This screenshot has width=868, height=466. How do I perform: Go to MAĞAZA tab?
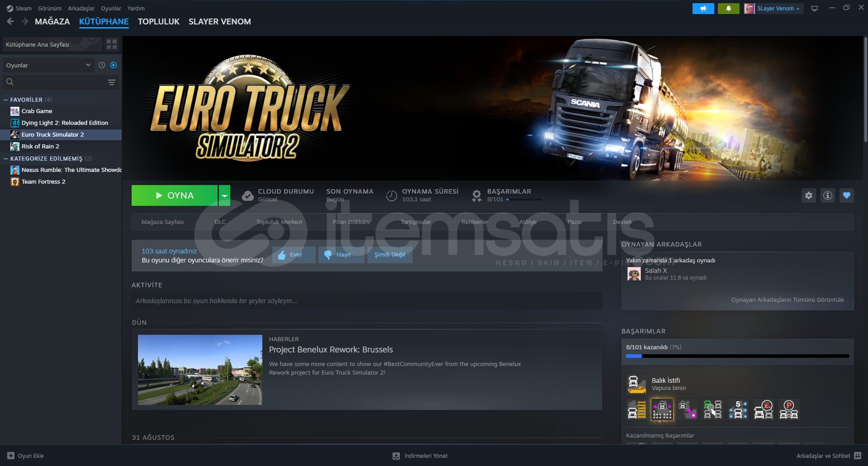coord(52,21)
